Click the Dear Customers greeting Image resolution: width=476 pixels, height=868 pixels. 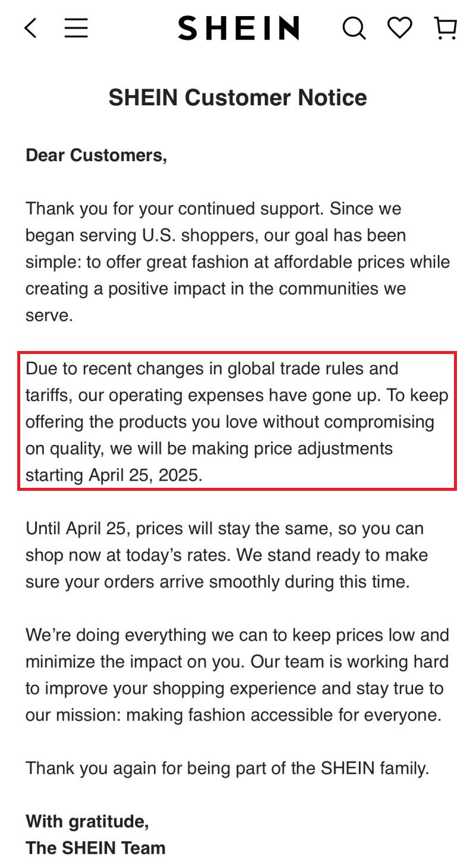pos(96,155)
